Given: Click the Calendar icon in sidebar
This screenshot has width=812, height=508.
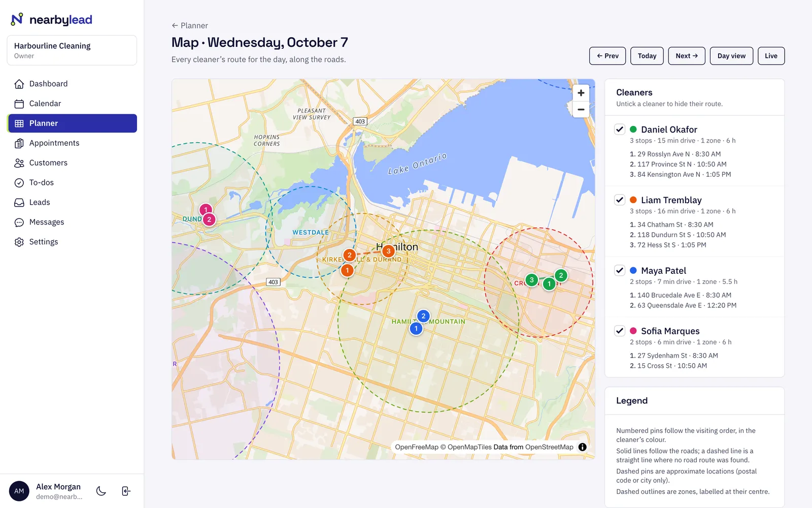Looking at the screenshot, I should coord(19,104).
